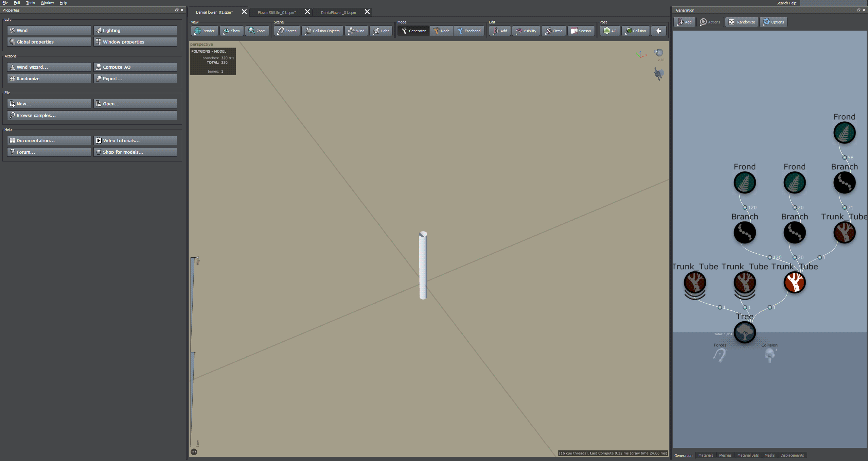The image size is (868, 461).
Task: Expand the viewport ellipsis options button
Action: 194,452
